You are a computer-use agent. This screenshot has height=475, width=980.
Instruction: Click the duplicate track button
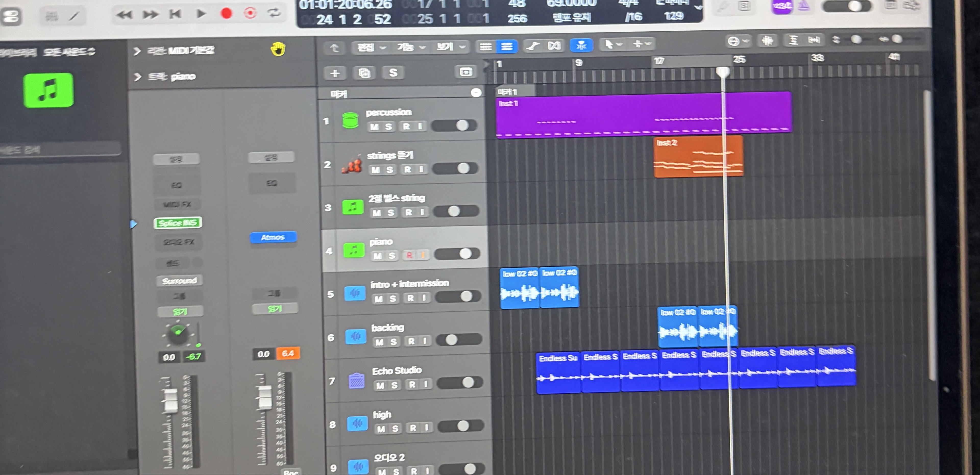point(364,73)
